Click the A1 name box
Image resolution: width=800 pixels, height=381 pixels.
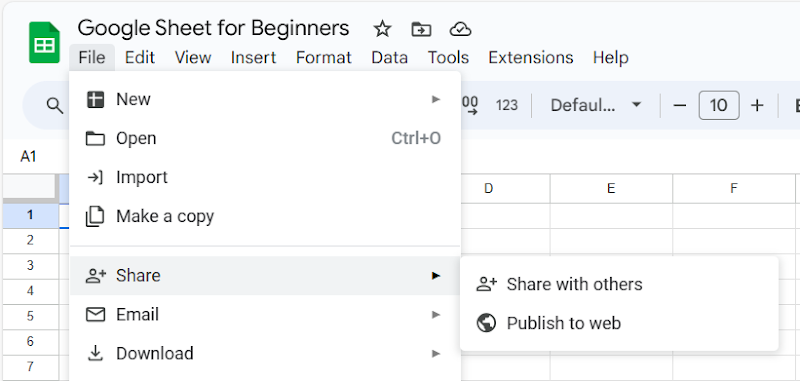(x=29, y=157)
